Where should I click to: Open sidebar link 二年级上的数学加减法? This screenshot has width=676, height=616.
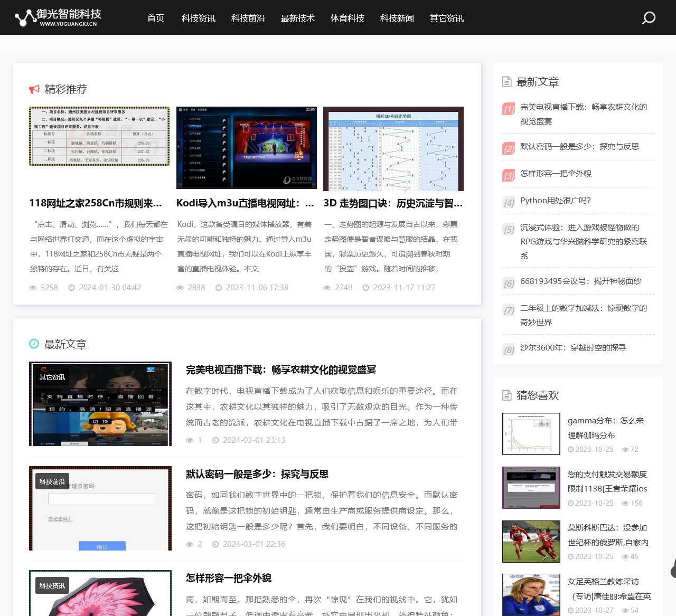pos(584,315)
